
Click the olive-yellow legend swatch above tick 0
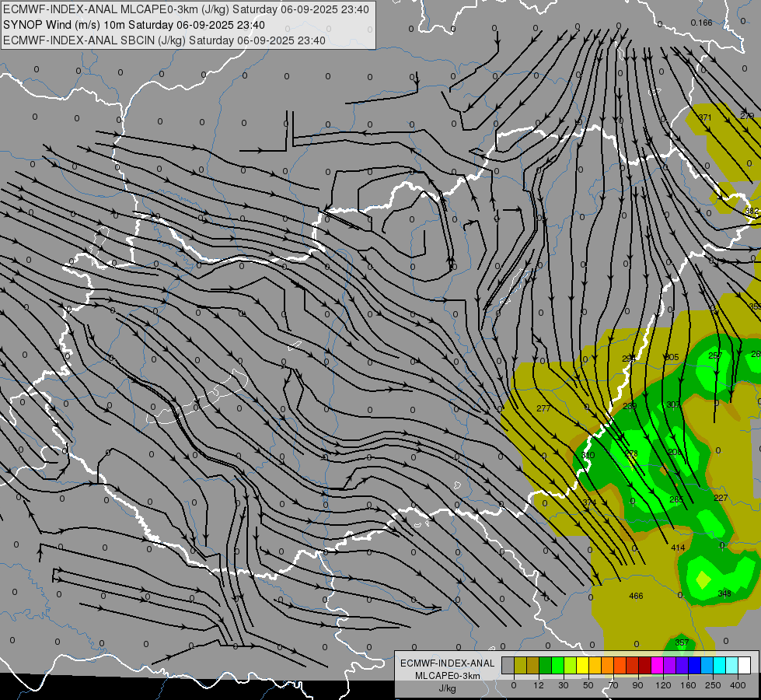(521, 665)
